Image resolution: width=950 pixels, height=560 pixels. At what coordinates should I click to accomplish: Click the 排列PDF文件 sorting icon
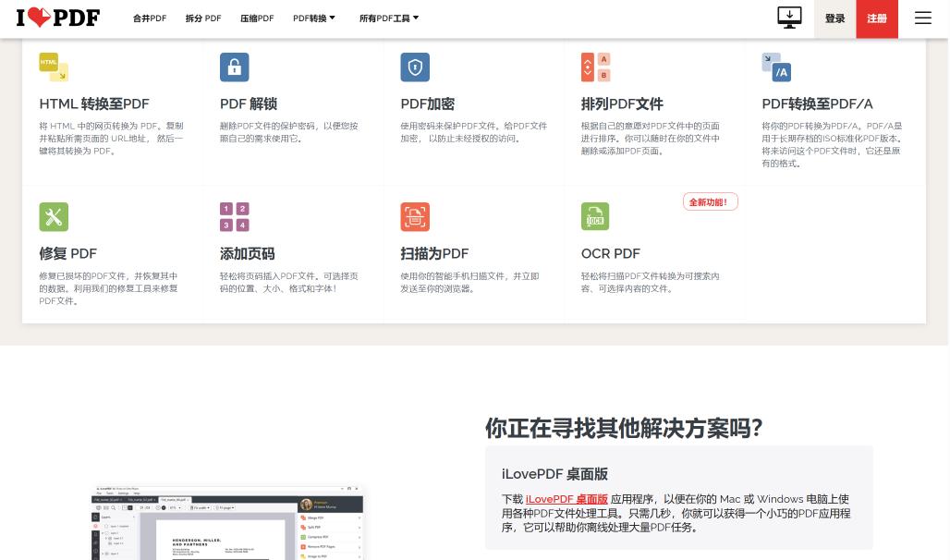click(x=594, y=67)
